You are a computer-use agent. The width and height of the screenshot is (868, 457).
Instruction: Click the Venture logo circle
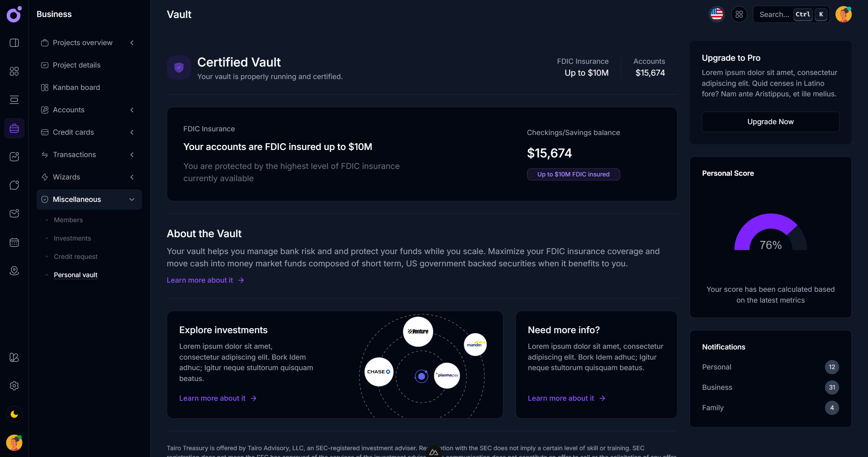coord(418,331)
